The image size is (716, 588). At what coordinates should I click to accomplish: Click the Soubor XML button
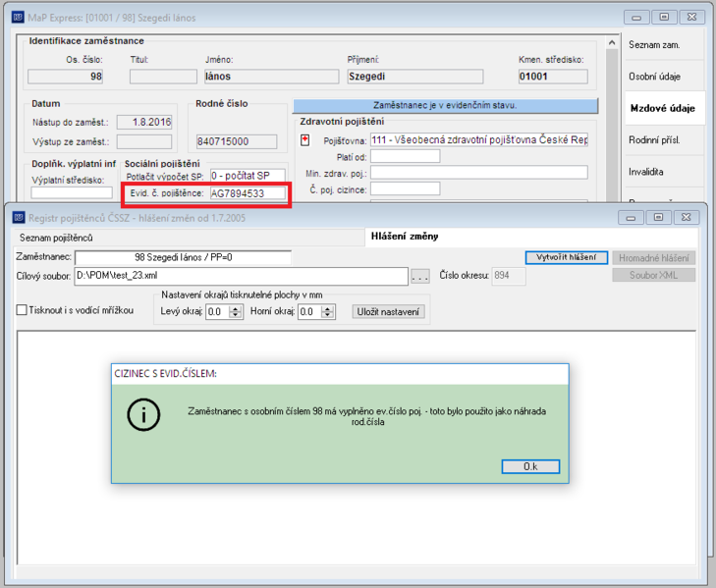click(x=653, y=275)
